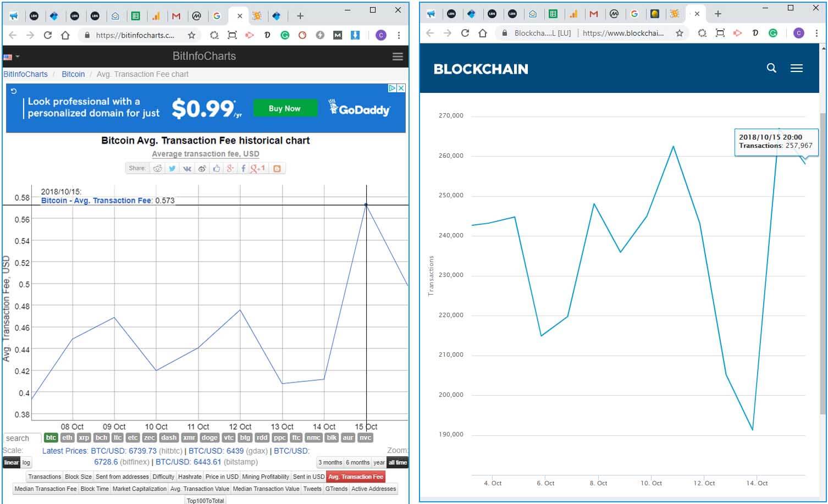Image resolution: width=828 pixels, height=504 pixels.
Task: Switch chart scale to log
Action: (26, 463)
